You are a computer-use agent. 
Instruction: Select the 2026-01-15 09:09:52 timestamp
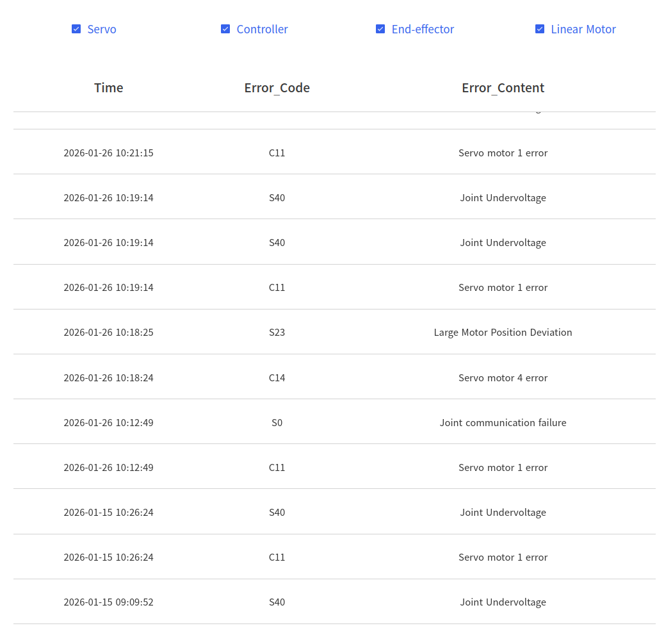coord(108,602)
